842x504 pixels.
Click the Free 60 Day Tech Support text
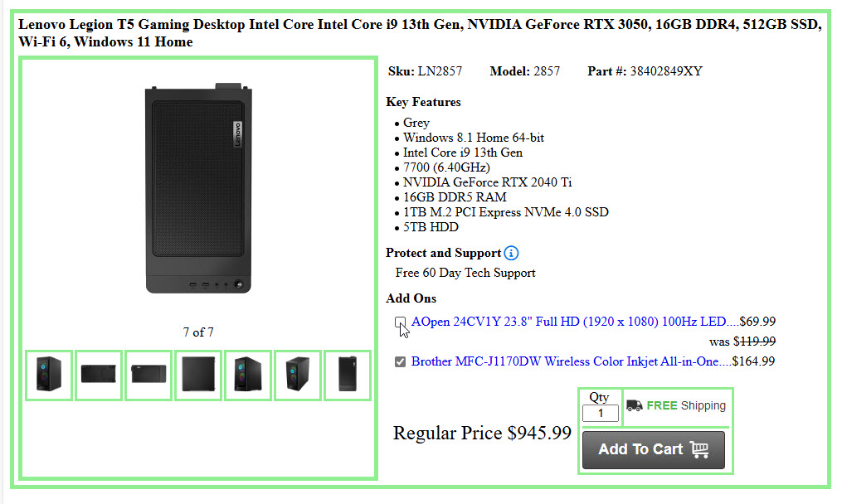click(x=465, y=273)
